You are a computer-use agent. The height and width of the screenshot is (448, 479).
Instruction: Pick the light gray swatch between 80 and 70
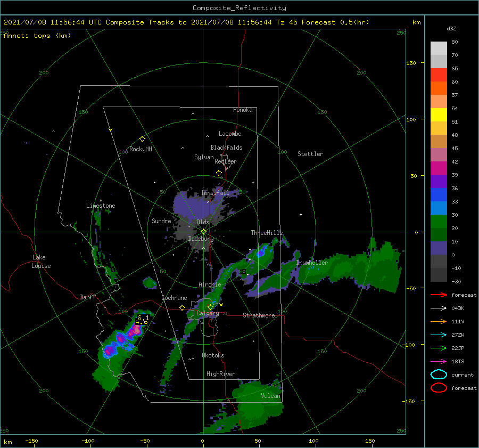[x=439, y=48]
